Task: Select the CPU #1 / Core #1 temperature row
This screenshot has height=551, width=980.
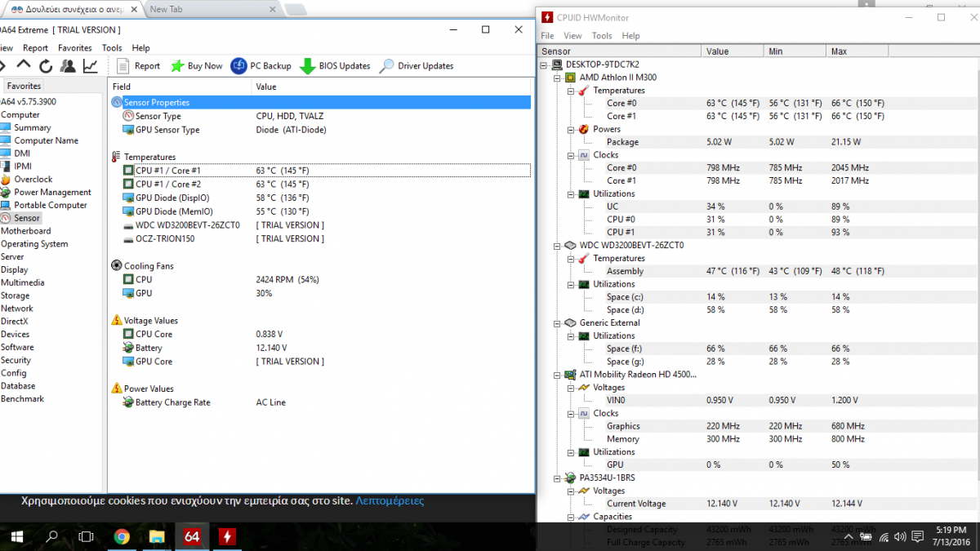Action: [x=321, y=171]
